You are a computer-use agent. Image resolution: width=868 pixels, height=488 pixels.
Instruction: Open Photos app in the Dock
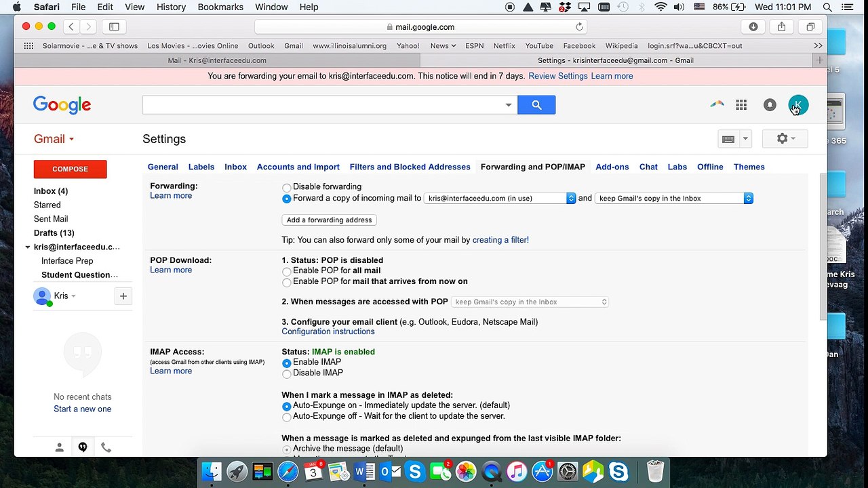466,471
